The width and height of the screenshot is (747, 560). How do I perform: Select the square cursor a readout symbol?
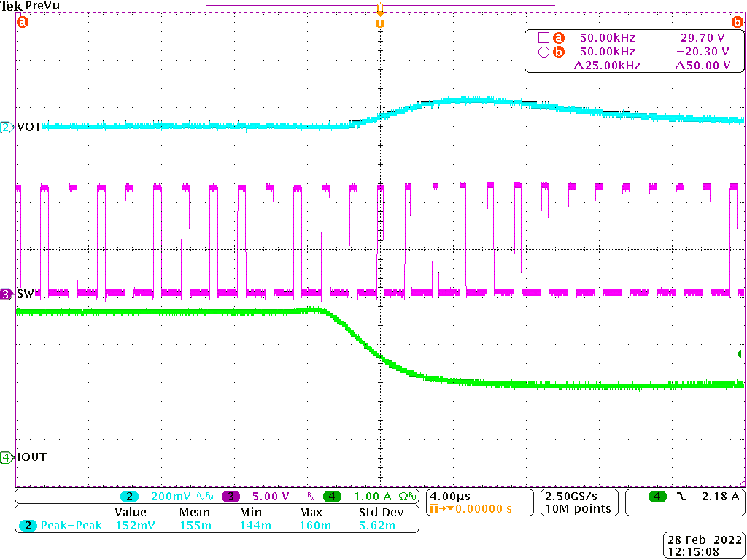543,38
